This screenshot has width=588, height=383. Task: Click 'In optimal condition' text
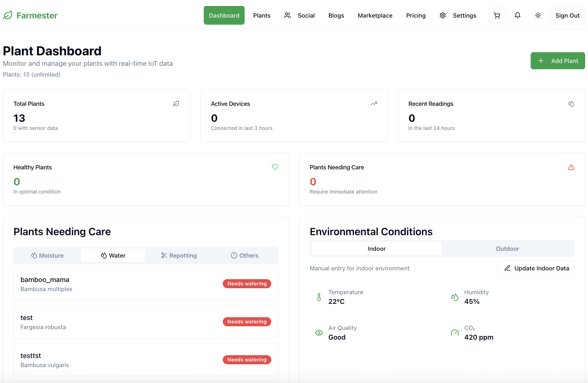(37, 192)
